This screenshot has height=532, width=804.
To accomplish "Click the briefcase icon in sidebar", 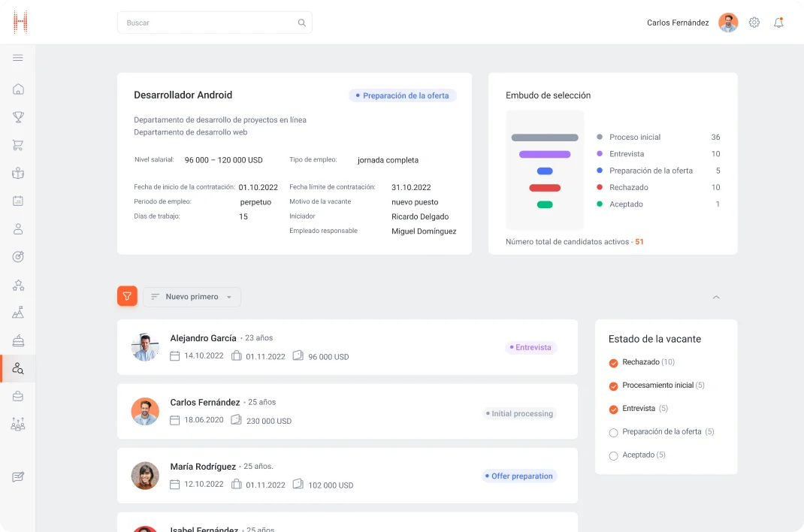I will (18, 396).
